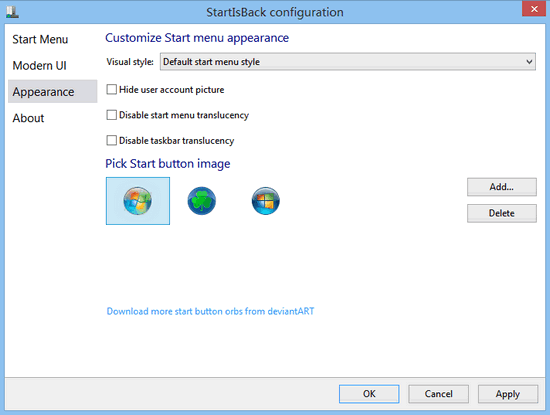550x415 pixels.
Task: Switch to the Start Menu section
Action: point(40,39)
